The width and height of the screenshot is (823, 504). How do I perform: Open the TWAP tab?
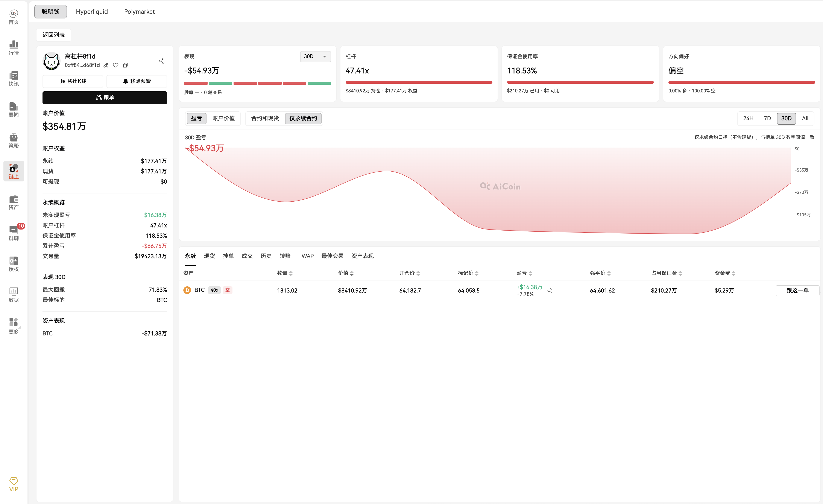[306, 256]
